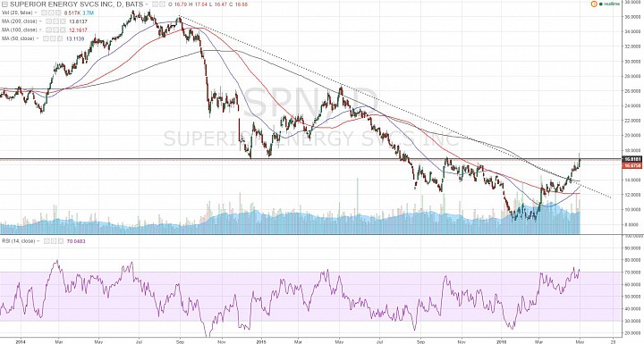The image size is (644, 344).
Task: Click the MA (200, close) label
Action: pos(20,21)
